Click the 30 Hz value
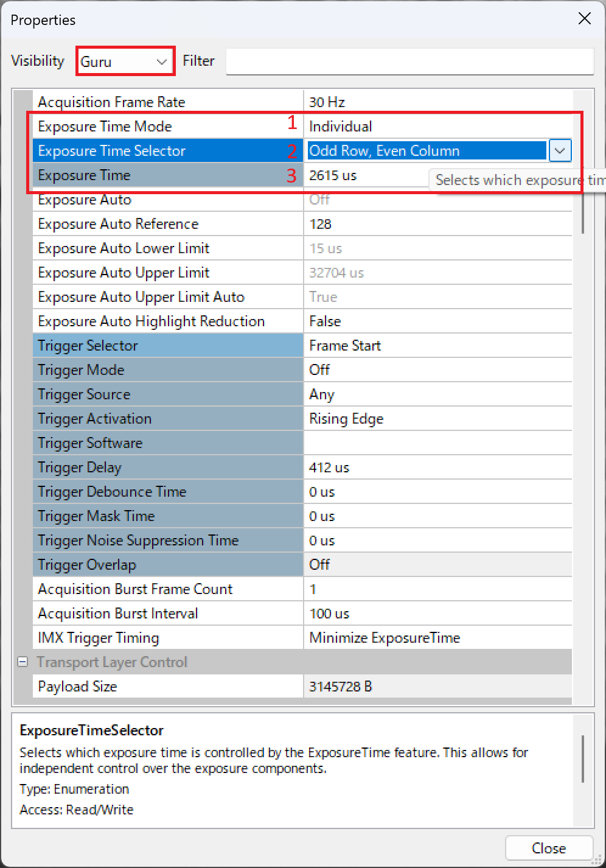606x868 pixels. 327,102
